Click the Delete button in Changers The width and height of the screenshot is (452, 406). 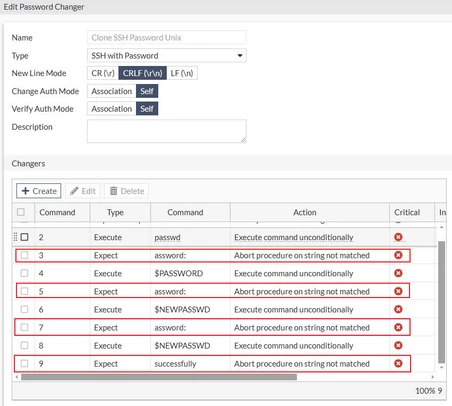tap(127, 191)
